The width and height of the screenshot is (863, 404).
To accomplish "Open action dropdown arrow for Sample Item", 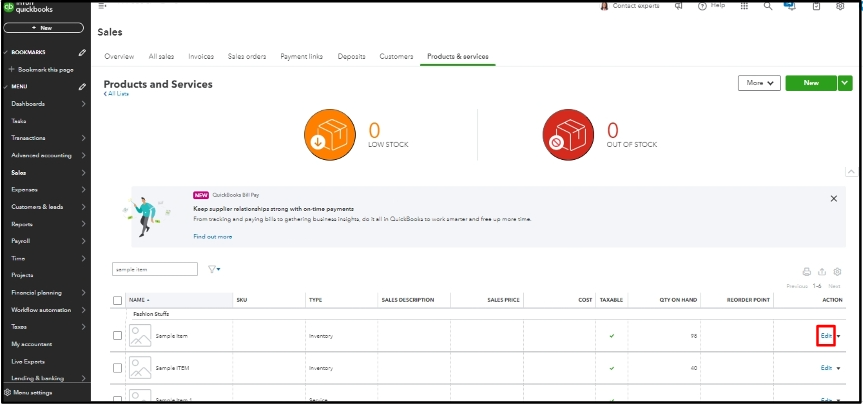I will pyautogui.click(x=839, y=336).
